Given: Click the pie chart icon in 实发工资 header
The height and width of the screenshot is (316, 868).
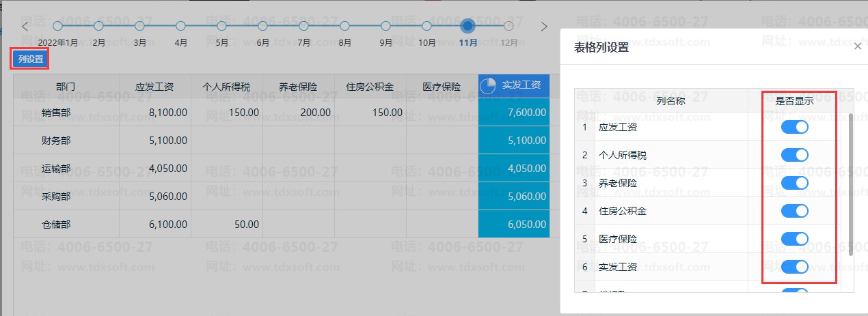Looking at the screenshot, I should pos(488,86).
